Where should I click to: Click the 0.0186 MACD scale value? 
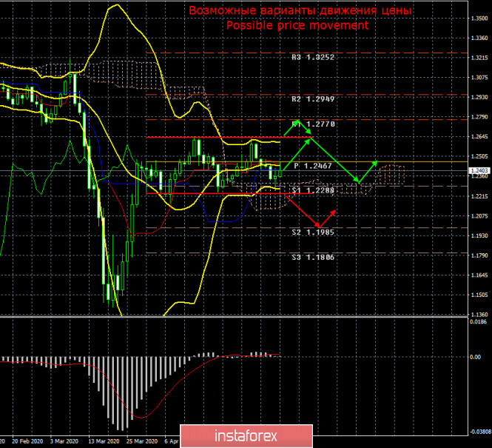(478, 321)
